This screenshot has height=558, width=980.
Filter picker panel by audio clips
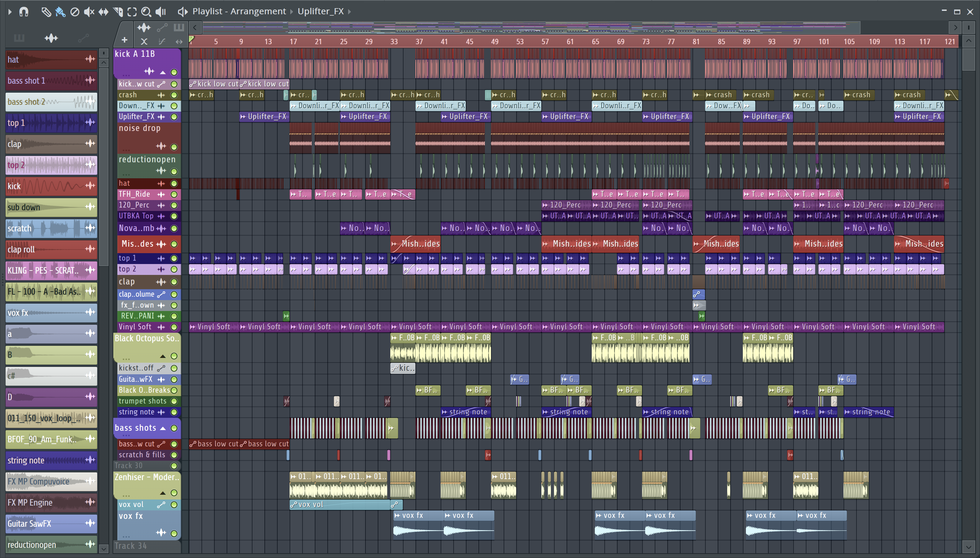(51, 38)
